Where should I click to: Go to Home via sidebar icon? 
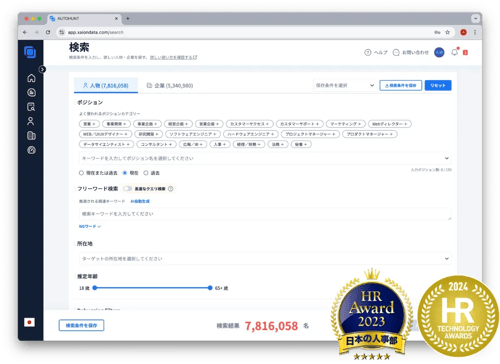pos(31,78)
